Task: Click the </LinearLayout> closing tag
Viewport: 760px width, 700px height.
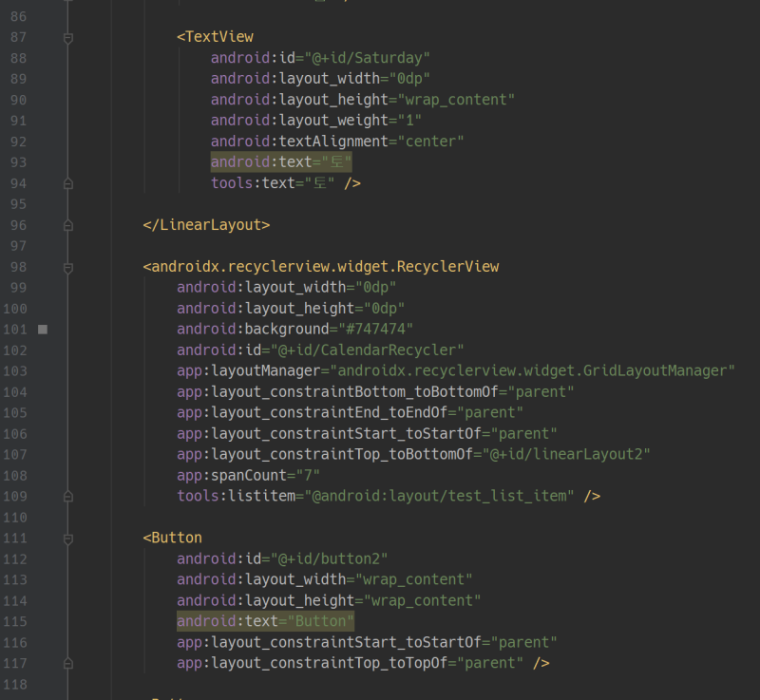Action: [206, 225]
